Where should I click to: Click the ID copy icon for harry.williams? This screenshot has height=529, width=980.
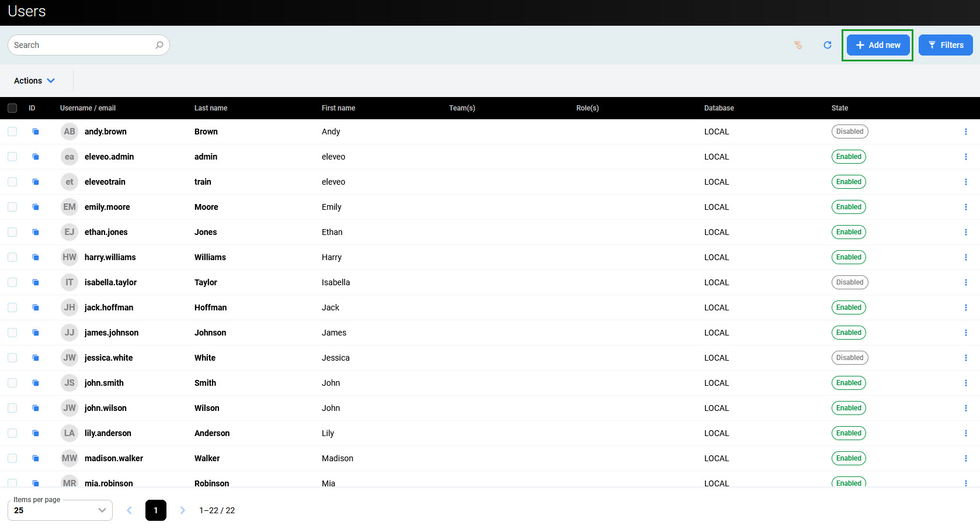(x=36, y=257)
